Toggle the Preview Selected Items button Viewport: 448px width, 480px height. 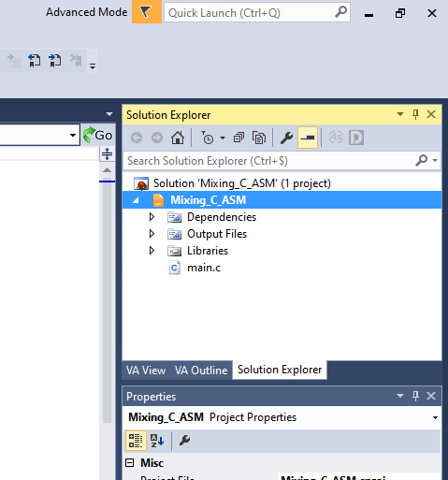[x=308, y=138]
